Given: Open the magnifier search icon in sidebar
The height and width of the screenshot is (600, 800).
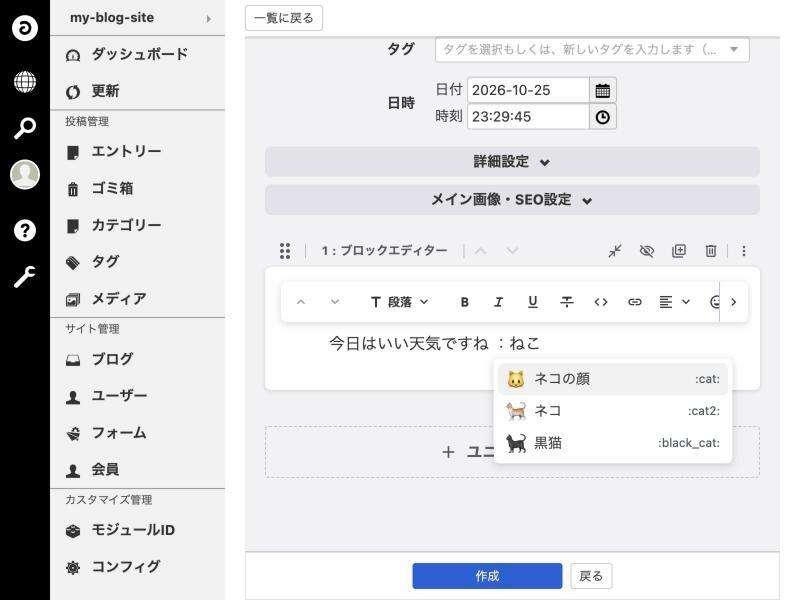Looking at the screenshot, I should tap(24, 128).
